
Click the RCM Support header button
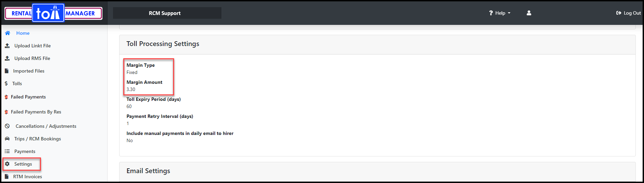click(167, 13)
